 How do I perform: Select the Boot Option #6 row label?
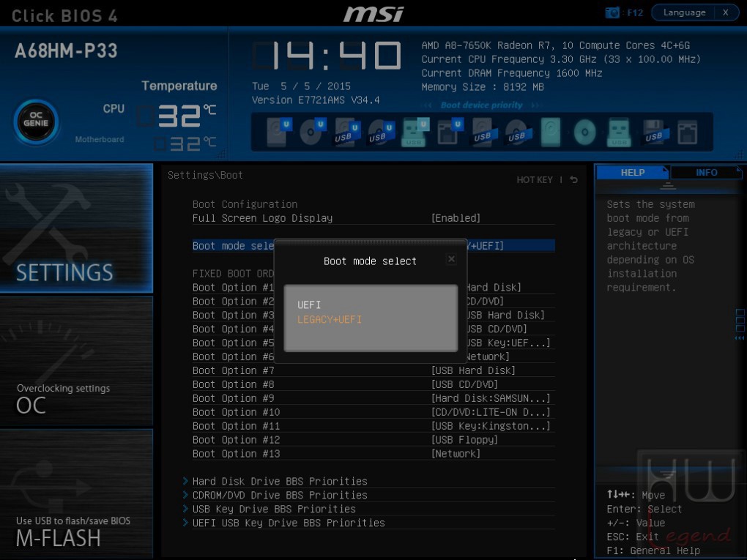click(233, 356)
